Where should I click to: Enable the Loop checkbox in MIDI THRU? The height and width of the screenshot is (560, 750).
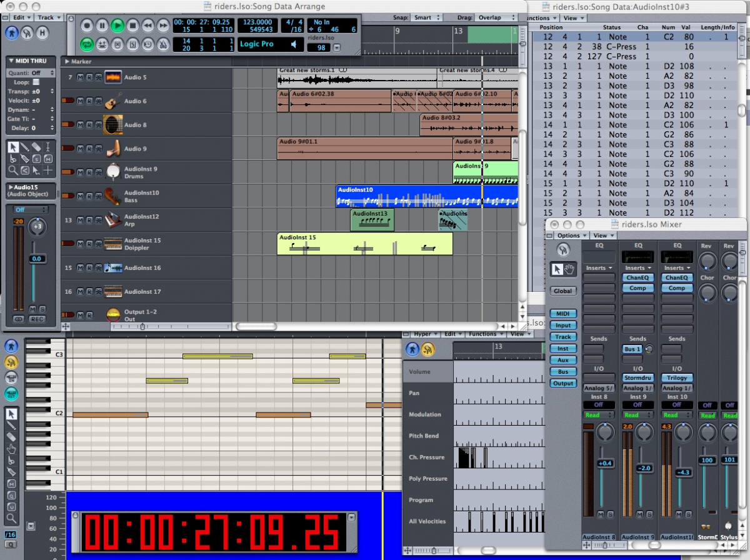36,82
